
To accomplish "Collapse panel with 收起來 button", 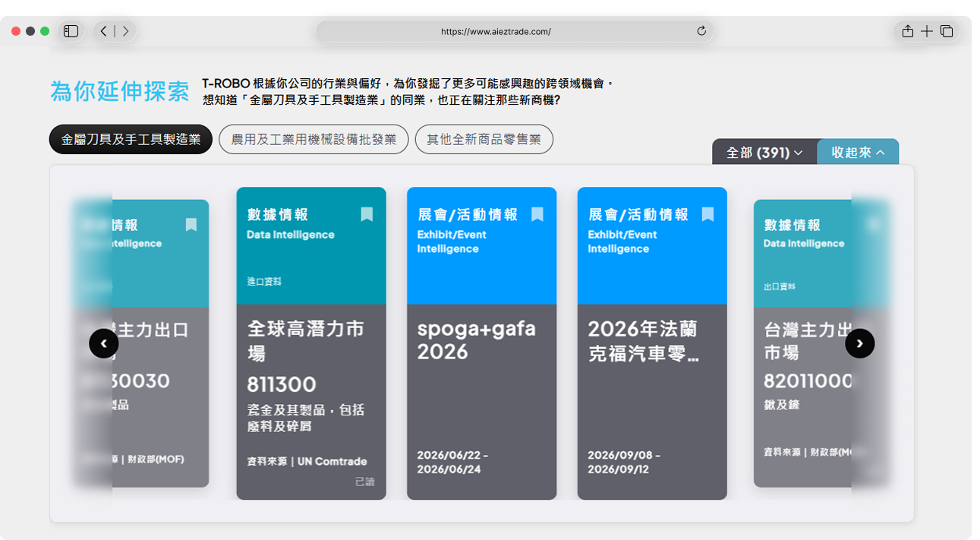I will tap(858, 153).
